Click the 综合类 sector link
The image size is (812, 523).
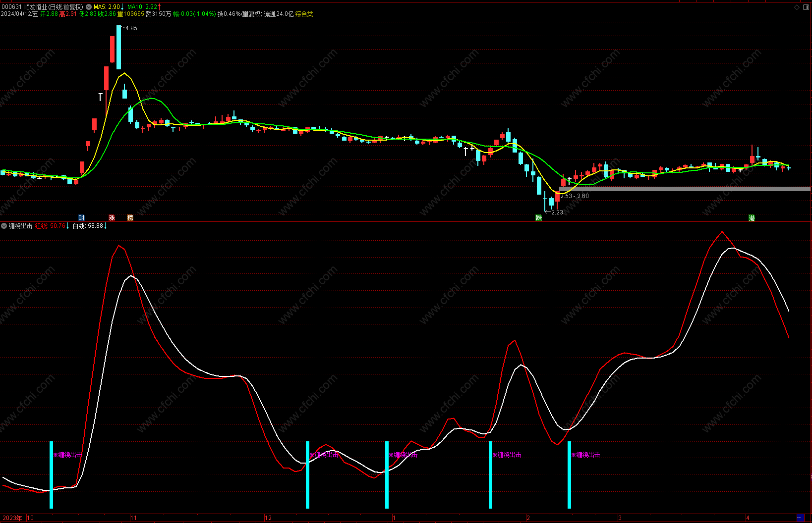click(x=304, y=14)
